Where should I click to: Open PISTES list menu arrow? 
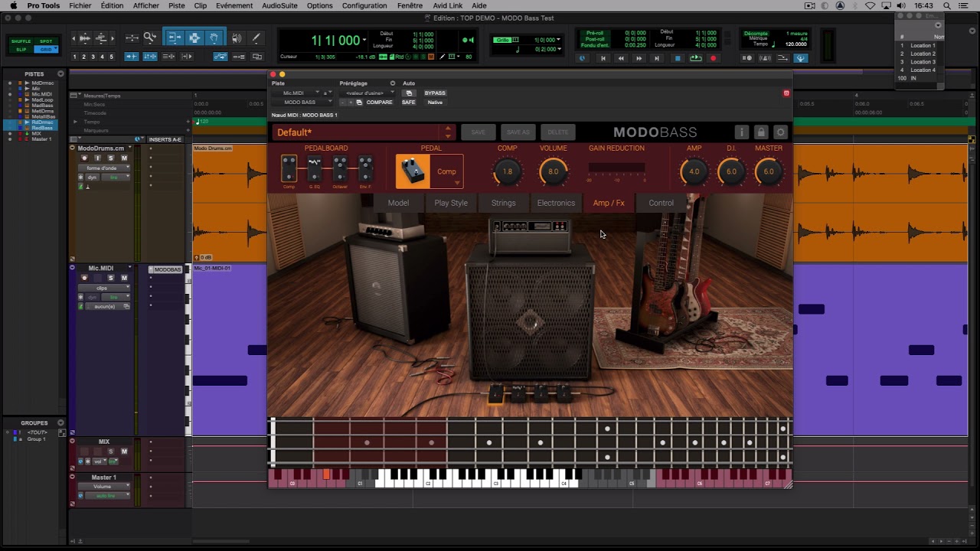61,74
